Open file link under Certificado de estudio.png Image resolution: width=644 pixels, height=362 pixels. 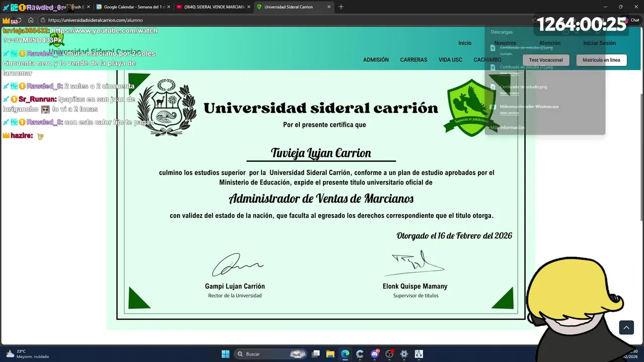(x=509, y=93)
